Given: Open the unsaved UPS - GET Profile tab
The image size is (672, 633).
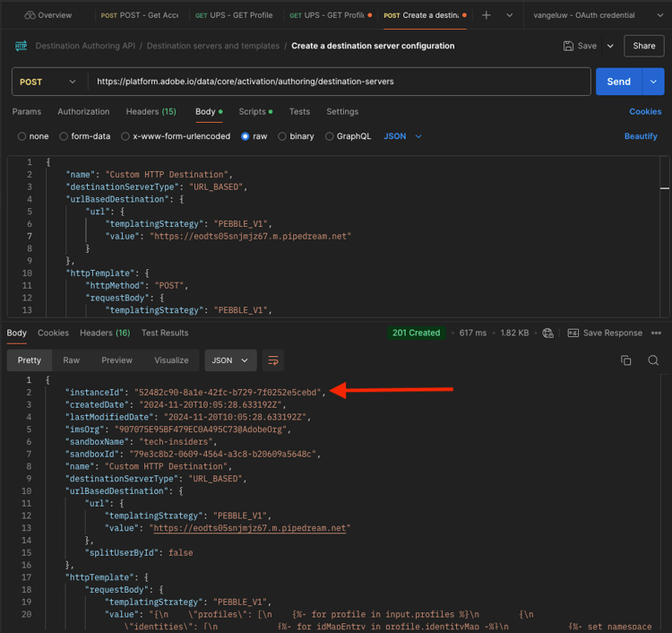Looking at the screenshot, I should (x=331, y=15).
